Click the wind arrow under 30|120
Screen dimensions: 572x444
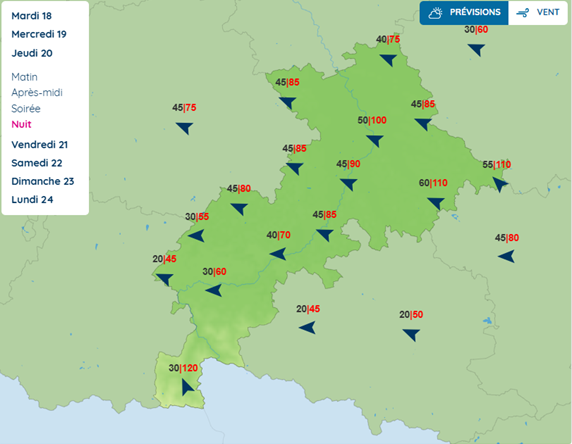coord(187,387)
